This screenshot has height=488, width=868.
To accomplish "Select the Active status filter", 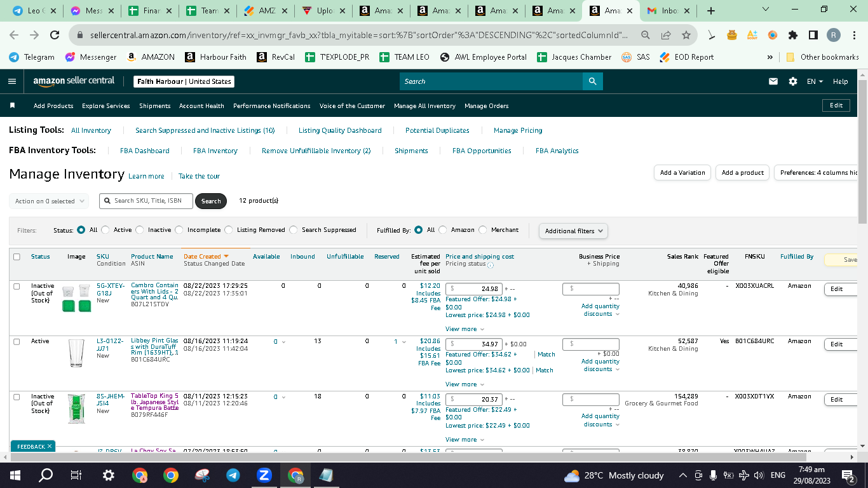I will point(105,230).
